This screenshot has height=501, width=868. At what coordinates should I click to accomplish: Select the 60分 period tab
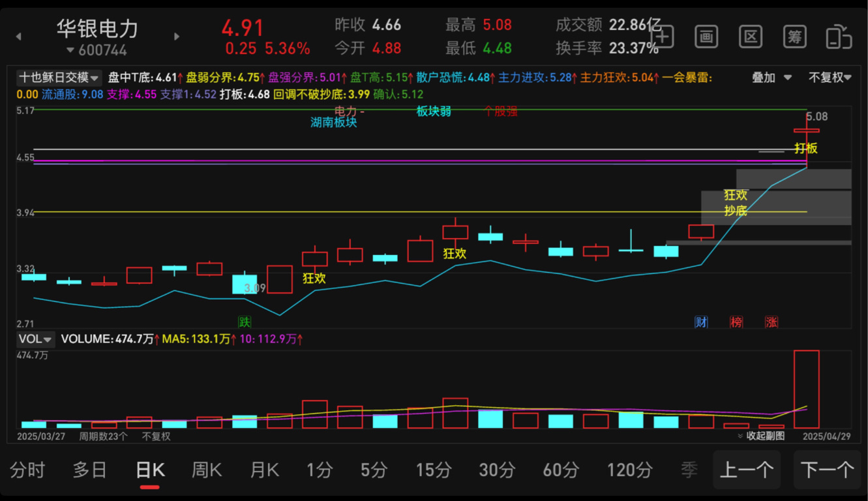pyautogui.click(x=561, y=470)
